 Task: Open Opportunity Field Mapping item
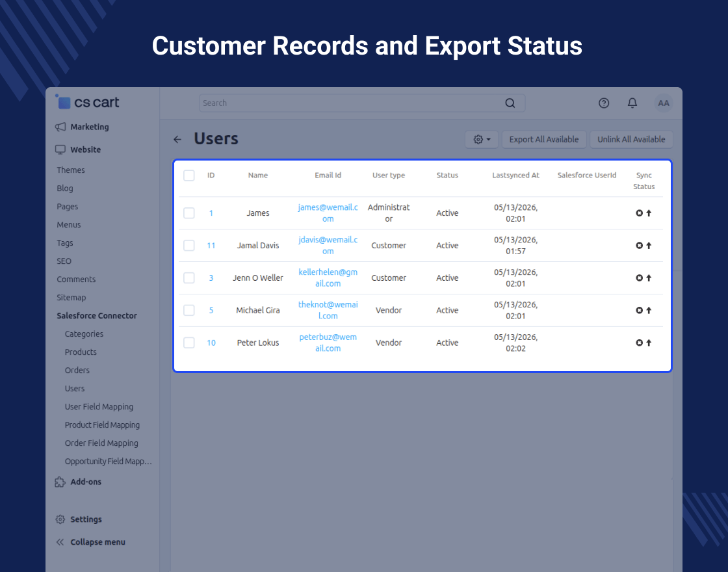pyautogui.click(x=108, y=461)
